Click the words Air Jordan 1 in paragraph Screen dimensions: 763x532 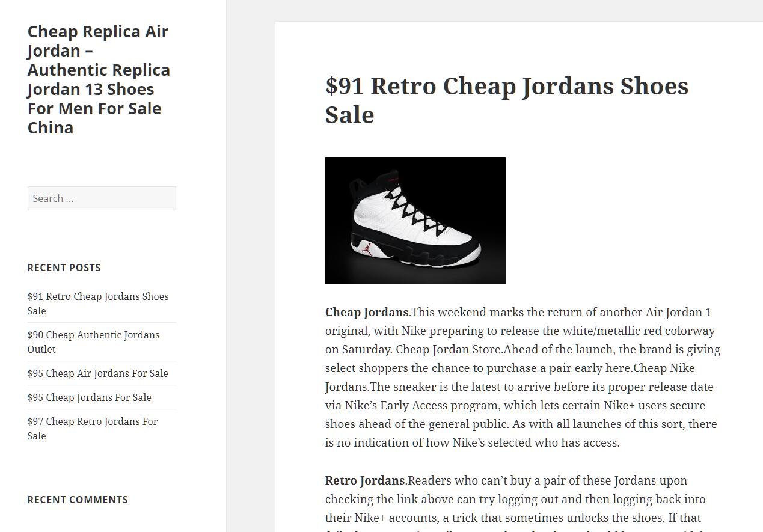679,312
